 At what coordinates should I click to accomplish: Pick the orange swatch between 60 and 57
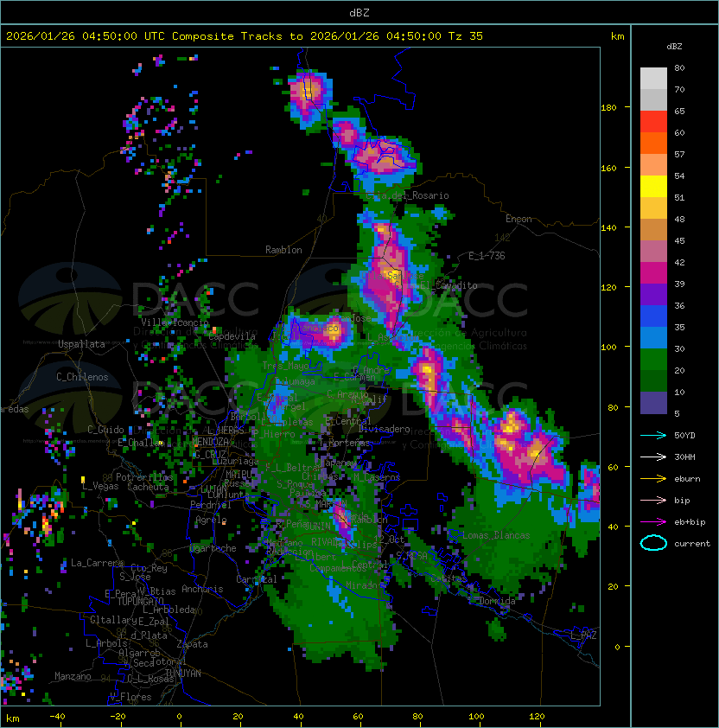pos(653,144)
